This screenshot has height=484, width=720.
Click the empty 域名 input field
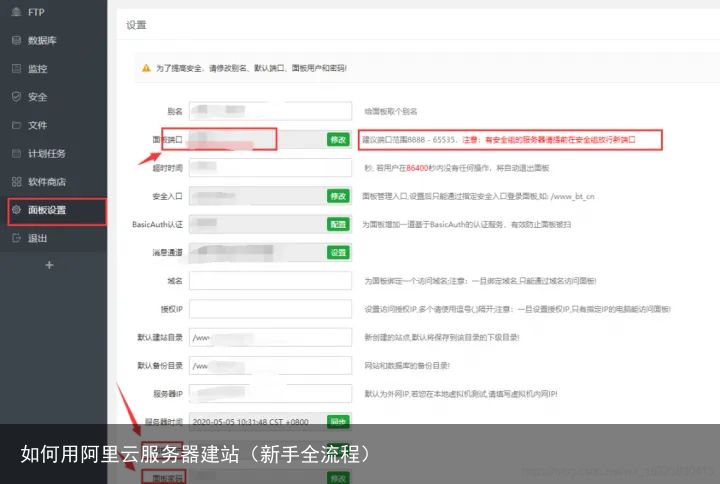coord(270,281)
